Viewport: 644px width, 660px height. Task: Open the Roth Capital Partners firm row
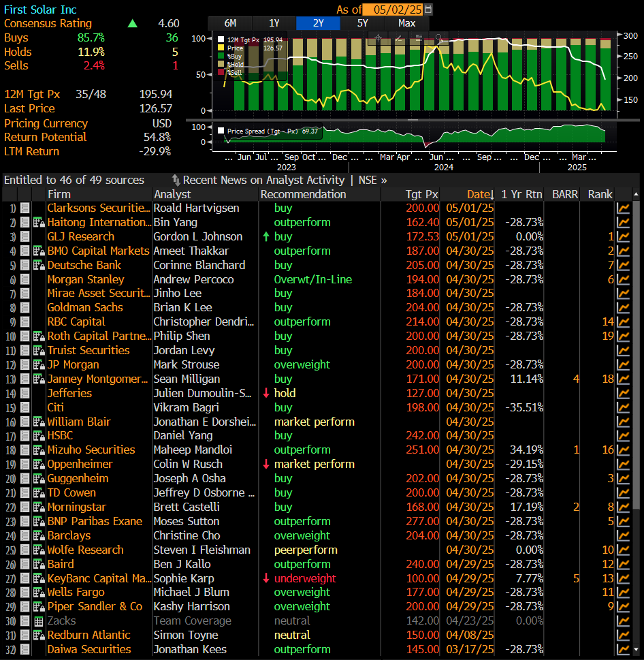[99, 336]
